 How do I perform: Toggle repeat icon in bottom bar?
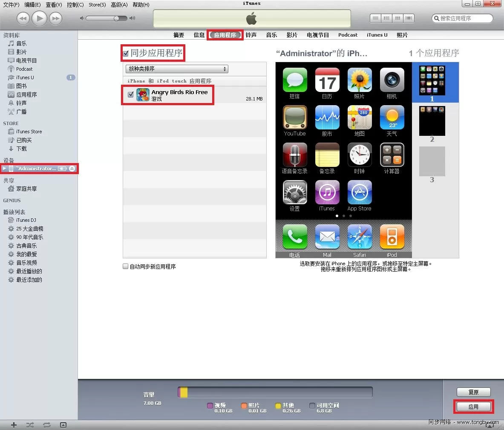46,425
